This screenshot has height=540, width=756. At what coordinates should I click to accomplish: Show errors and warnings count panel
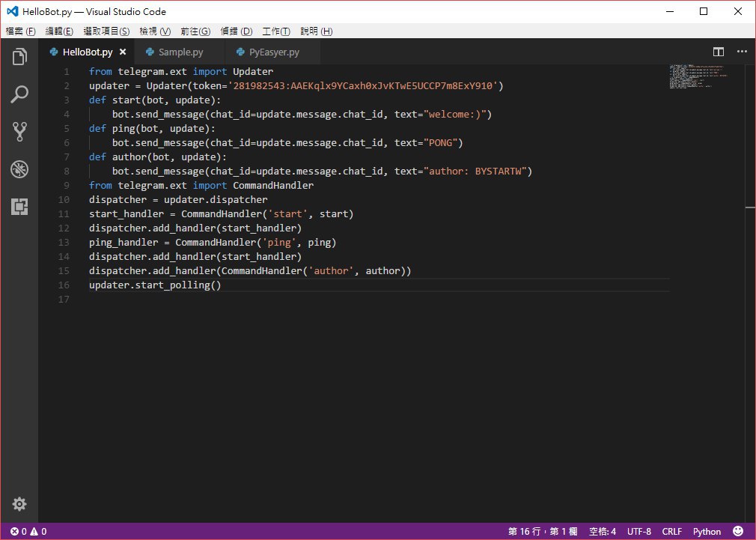click(28, 531)
